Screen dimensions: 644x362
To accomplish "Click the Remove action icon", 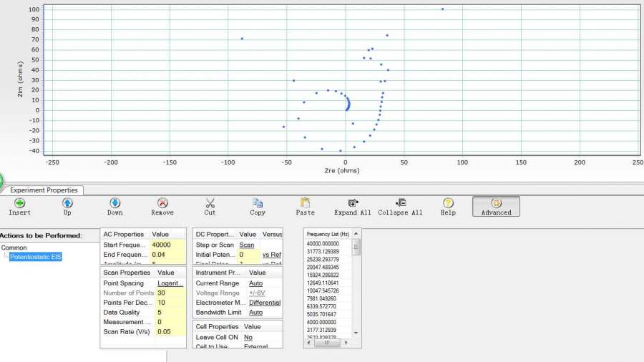I will tap(162, 203).
